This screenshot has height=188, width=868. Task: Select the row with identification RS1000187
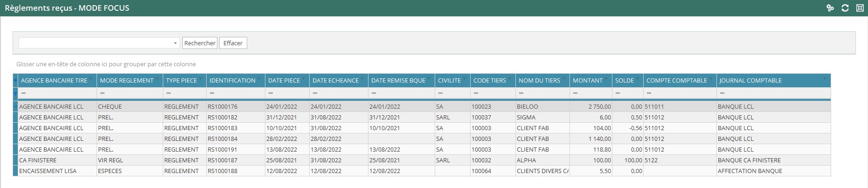click(222, 160)
